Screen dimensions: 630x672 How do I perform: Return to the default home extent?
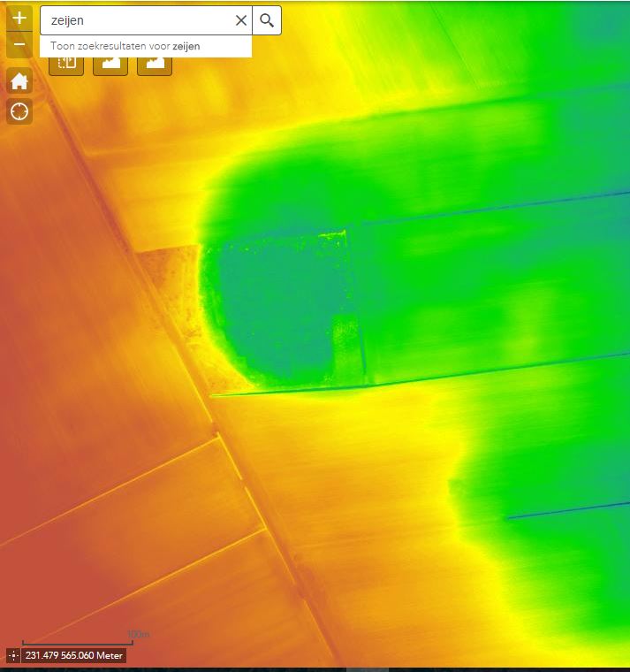19,80
